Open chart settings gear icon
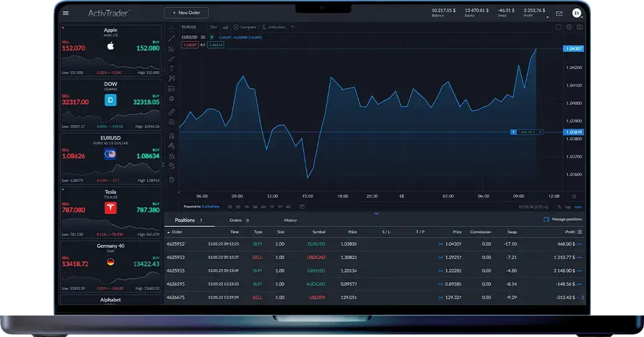 click(x=569, y=27)
